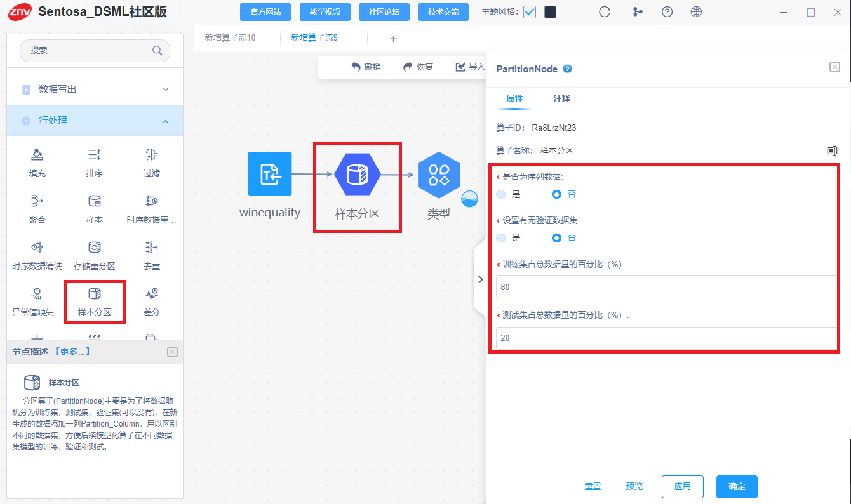This screenshot has width=851, height=504.
Task: Select the 排序 sort operator icon
Action: [x=94, y=155]
